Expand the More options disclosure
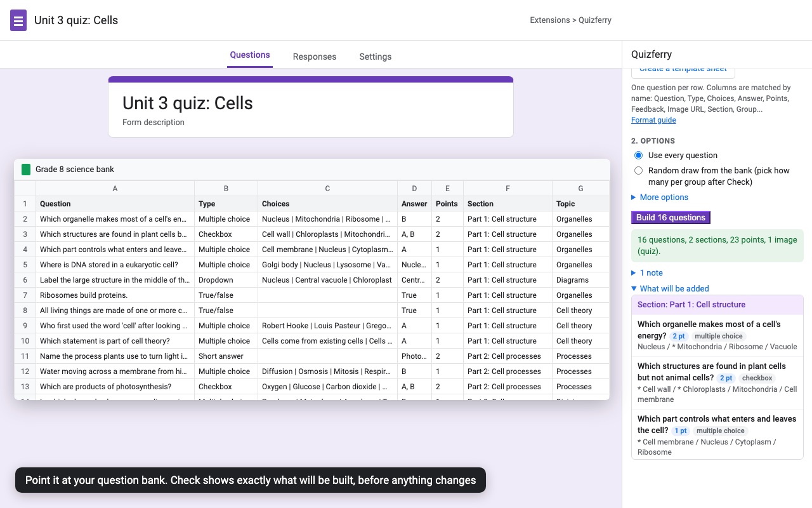 click(x=660, y=197)
